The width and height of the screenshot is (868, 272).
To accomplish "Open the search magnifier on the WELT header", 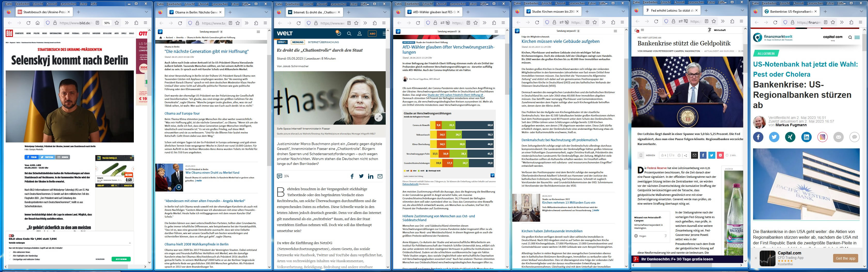I will 349,34.
